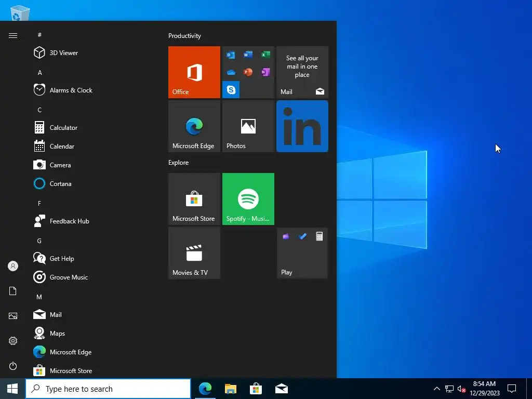Open the Spotify Music tile

(x=248, y=199)
